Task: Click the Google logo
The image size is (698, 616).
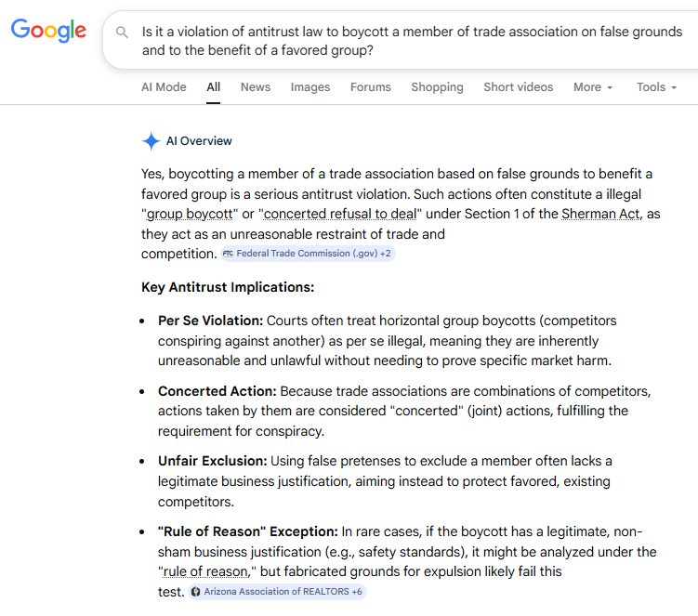Action: pyautogui.click(x=48, y=30)
